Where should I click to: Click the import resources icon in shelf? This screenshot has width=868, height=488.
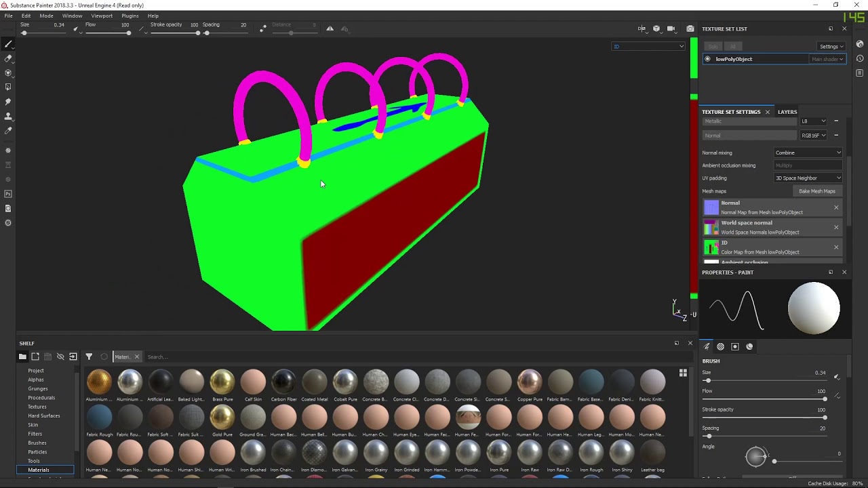(x=73, y=357)
